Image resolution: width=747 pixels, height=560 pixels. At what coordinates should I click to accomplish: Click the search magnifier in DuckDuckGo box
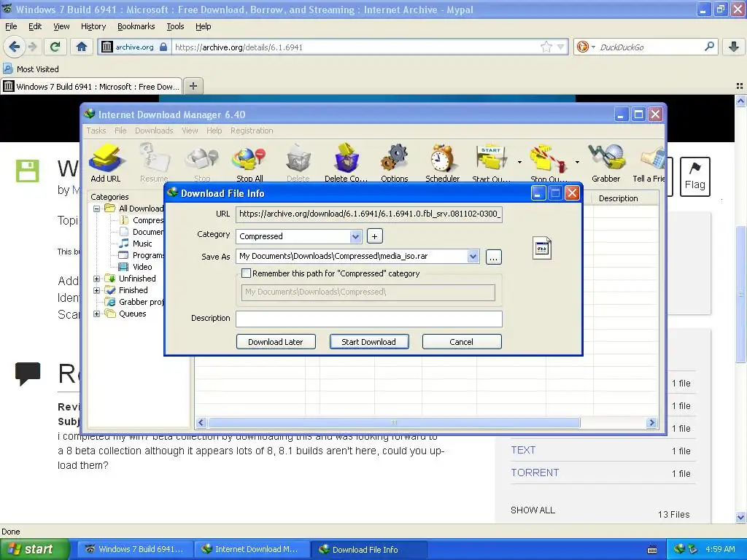709,47
